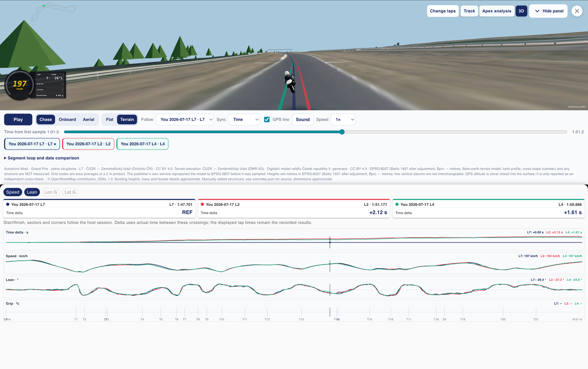Collapse the panel with Hide panel
588x369 pixels.
(548, 11)
